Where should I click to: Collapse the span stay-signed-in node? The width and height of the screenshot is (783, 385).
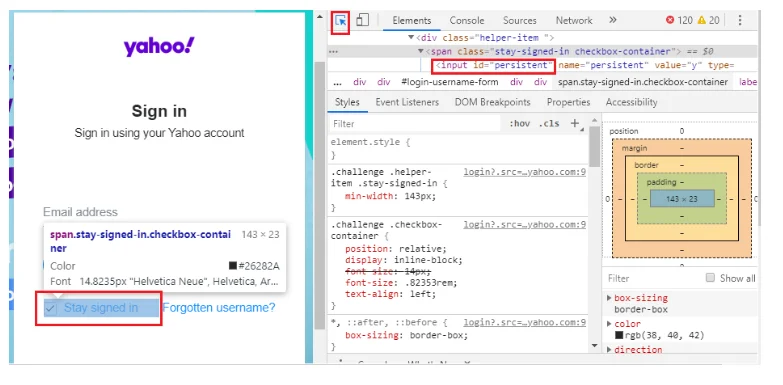(x=421, y=51)
